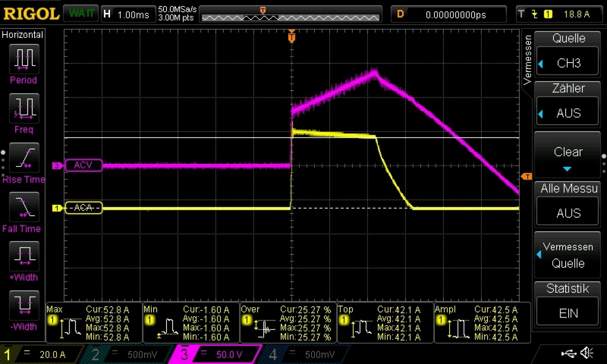Click the orange trigger level marker T

click(526, 177)
